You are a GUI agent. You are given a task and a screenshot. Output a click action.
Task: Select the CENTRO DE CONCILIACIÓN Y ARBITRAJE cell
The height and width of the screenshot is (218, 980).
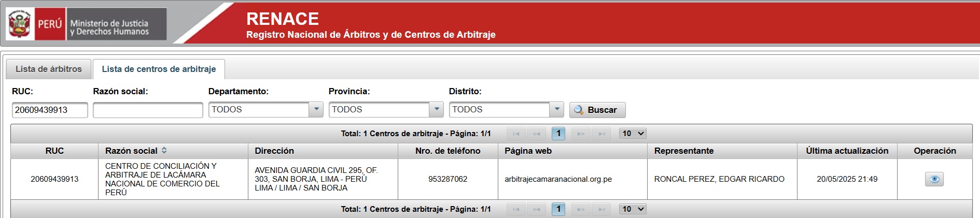click(173, 179)
